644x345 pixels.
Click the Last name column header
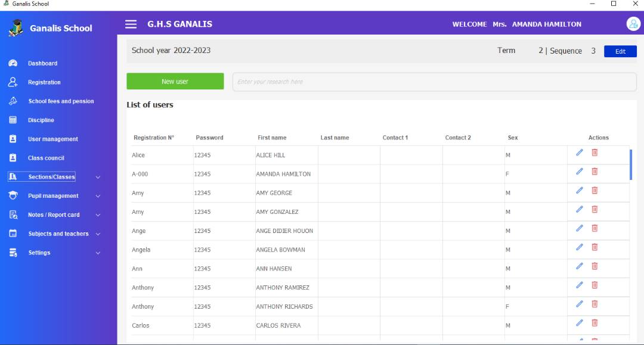(335, 138)
